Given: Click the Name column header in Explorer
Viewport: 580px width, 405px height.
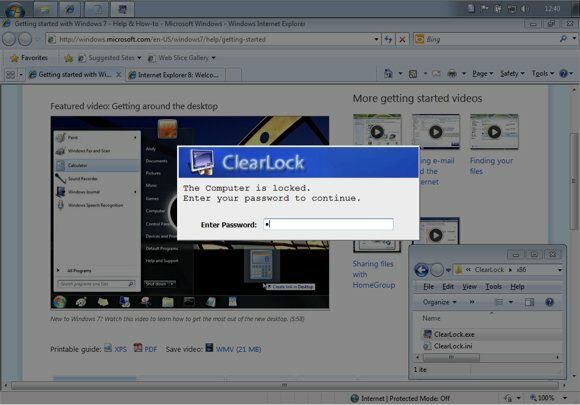Looking at the screenshot, I should pos(431,318).
